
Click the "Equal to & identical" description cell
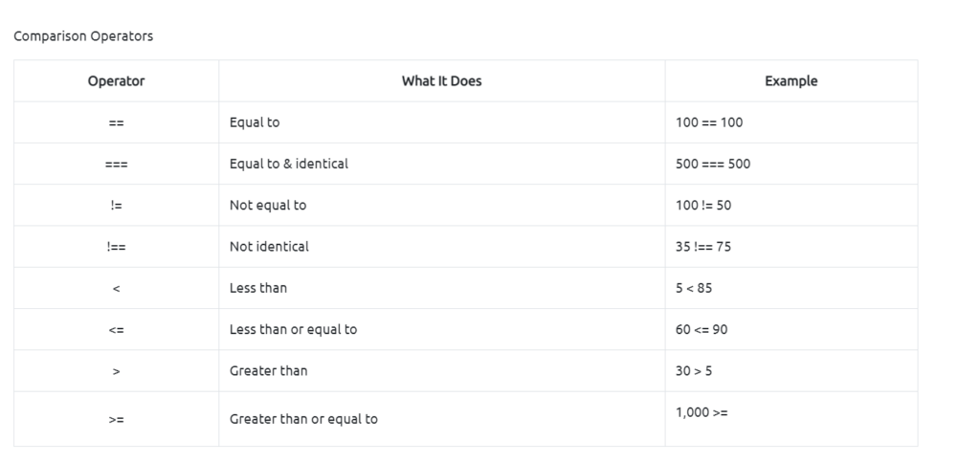tap(289, 164)
